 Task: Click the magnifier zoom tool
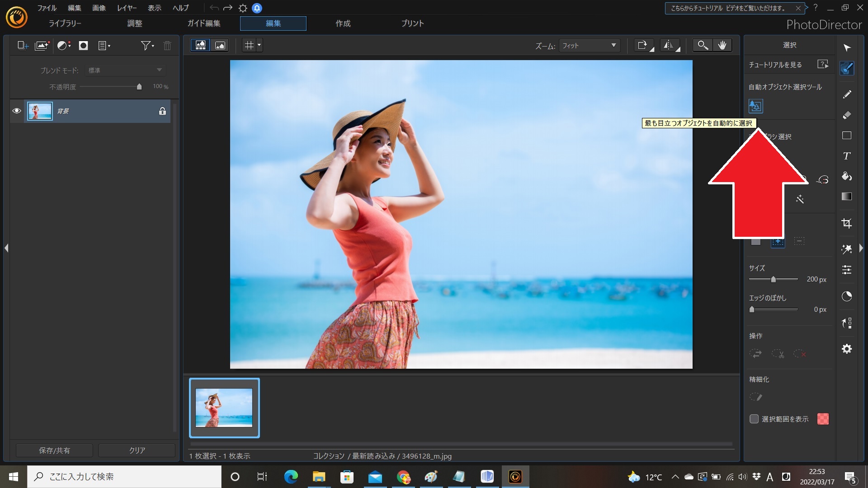click(x=702, y=45)
